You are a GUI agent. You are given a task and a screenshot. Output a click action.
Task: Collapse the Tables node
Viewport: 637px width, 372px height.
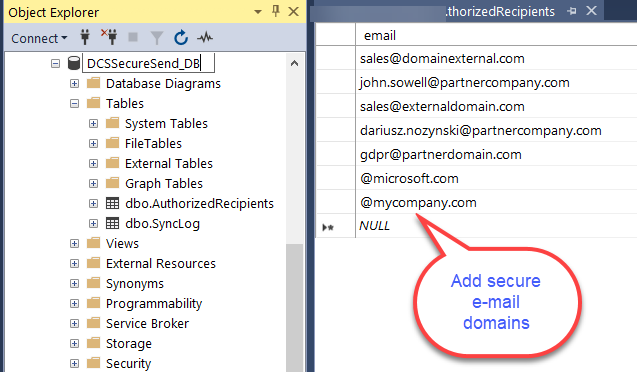pos(74,104)
